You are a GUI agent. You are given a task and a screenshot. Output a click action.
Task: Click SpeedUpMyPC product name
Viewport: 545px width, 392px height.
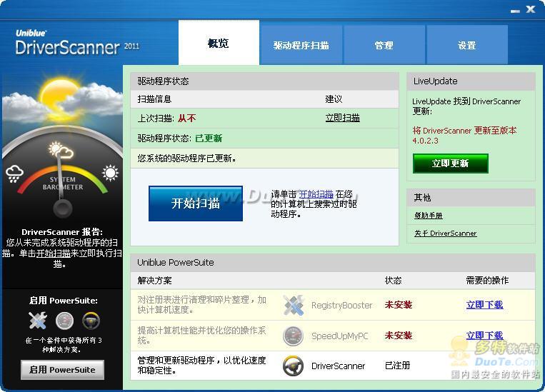click(x=339, y=336)
